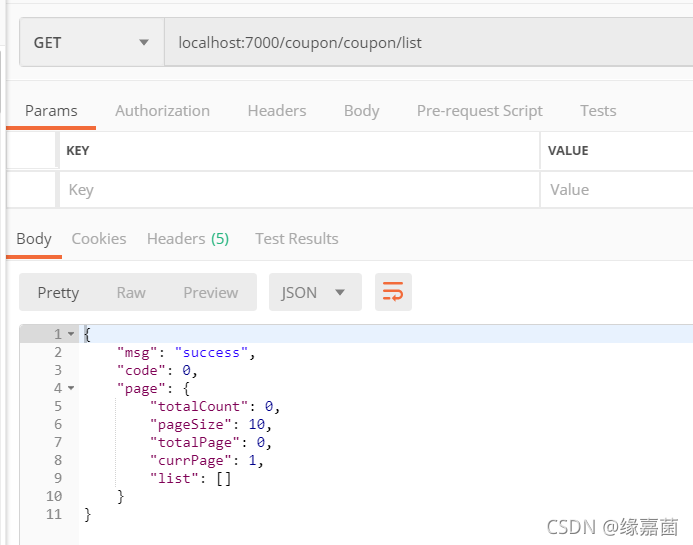Image resolution: width=693 pixels, height=545 pixels.
Task: Open the request Headers tab
Action: [x=277, y=111]
